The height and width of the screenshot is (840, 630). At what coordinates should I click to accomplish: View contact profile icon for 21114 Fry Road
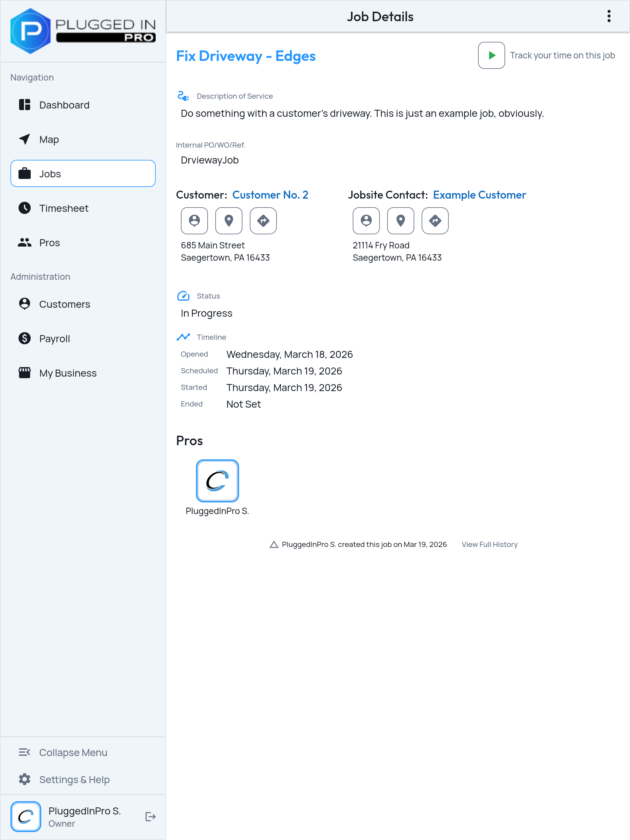coord(366,221)
